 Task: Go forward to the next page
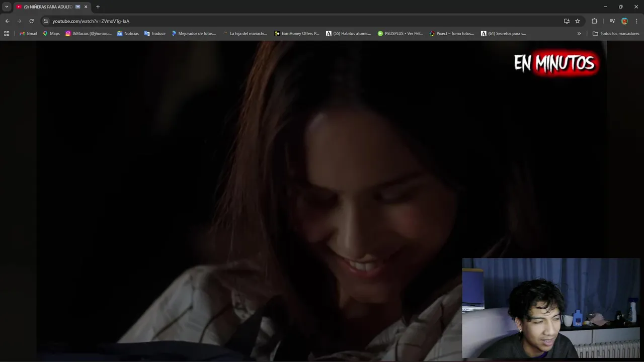coord(19,21)
